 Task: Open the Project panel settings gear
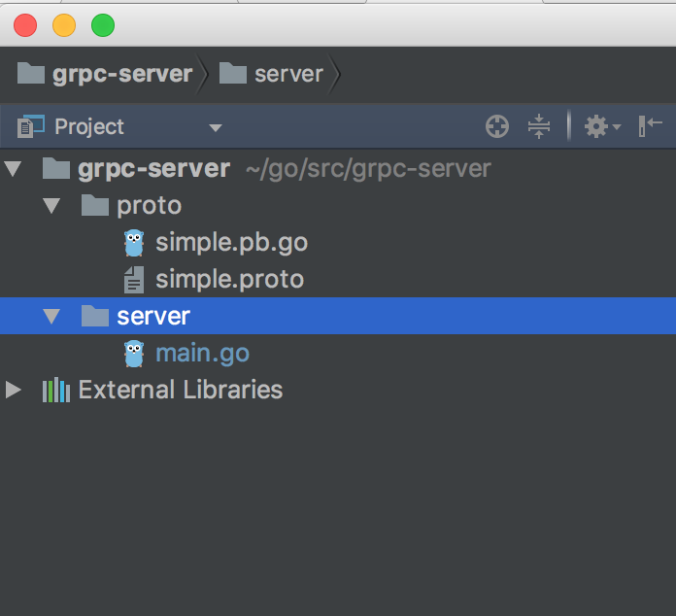(596, 126)
